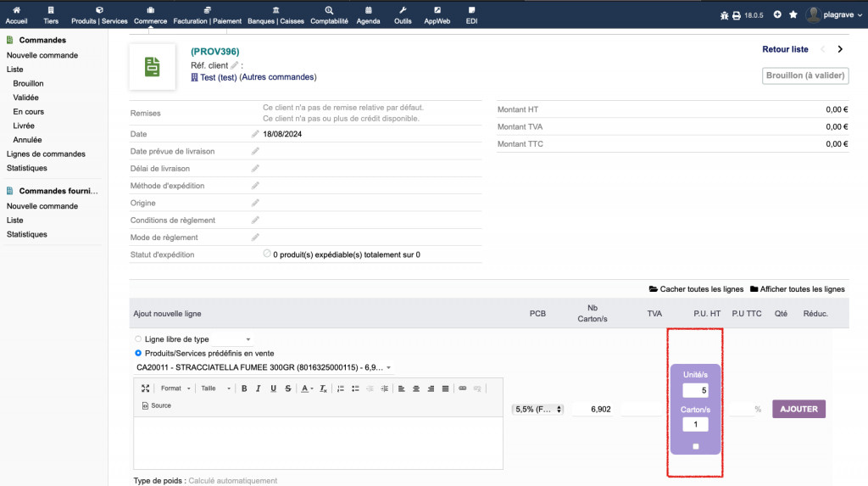Click into the Unité/s quantity field
The height and width of the screenshot is (486, 868).
[x=695, y=391]
